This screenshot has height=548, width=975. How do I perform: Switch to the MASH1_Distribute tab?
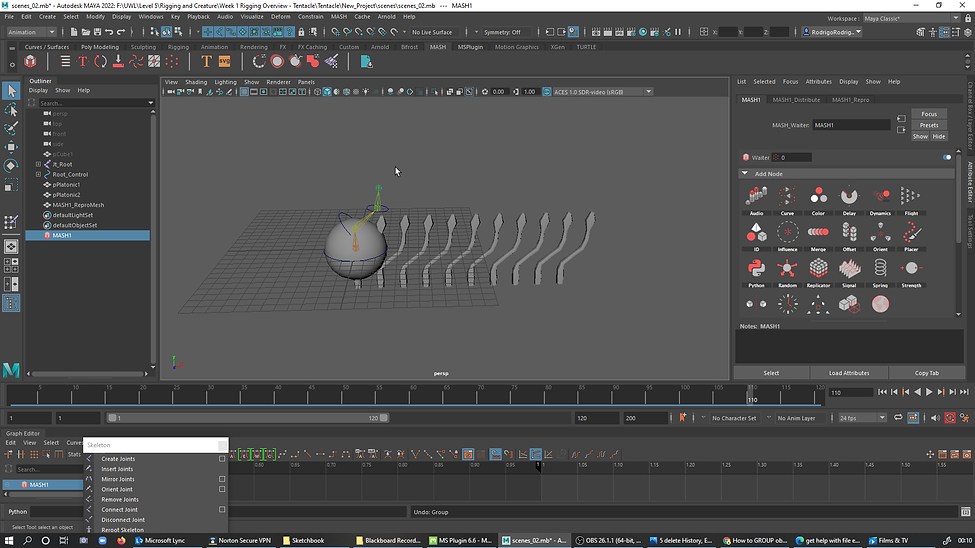point(796,100)
